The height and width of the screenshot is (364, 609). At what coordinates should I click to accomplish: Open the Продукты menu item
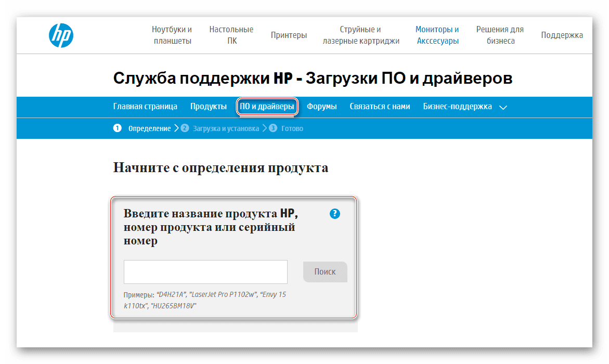(208, 107)
